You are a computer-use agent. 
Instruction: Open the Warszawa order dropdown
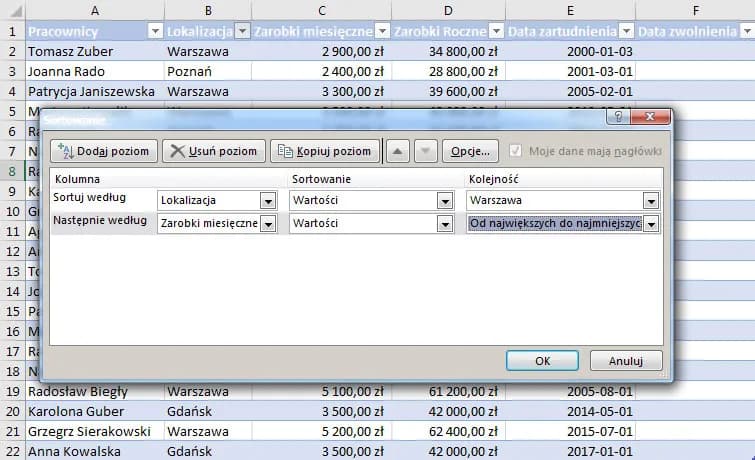click(x=651, y=200)
